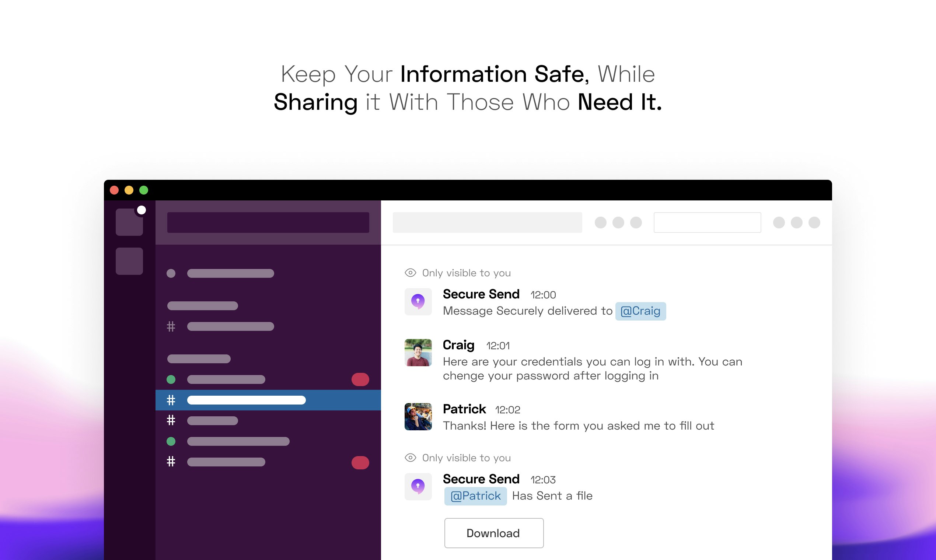Click the hashtag icon of the highlighted channel
936x560 pixels.
pos(171,400)
